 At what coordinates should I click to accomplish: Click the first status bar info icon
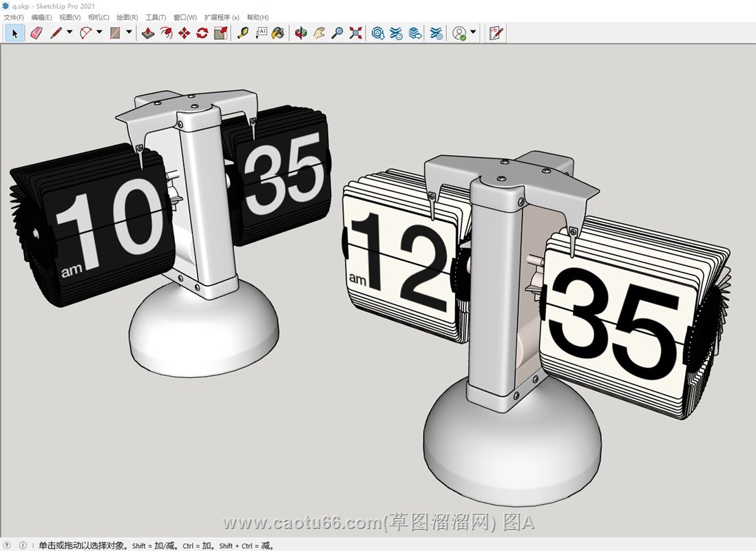coord(8,545)
